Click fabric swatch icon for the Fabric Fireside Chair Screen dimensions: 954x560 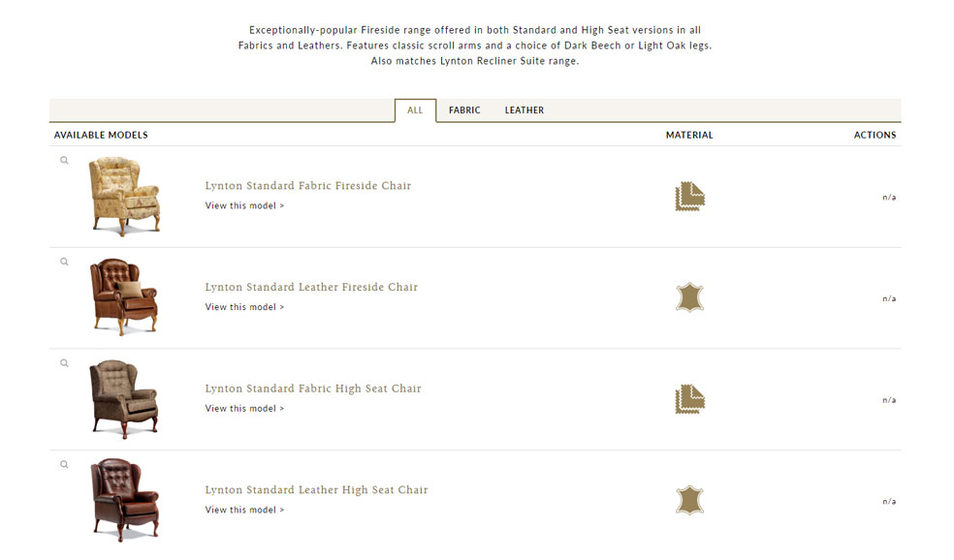(689, 197)
